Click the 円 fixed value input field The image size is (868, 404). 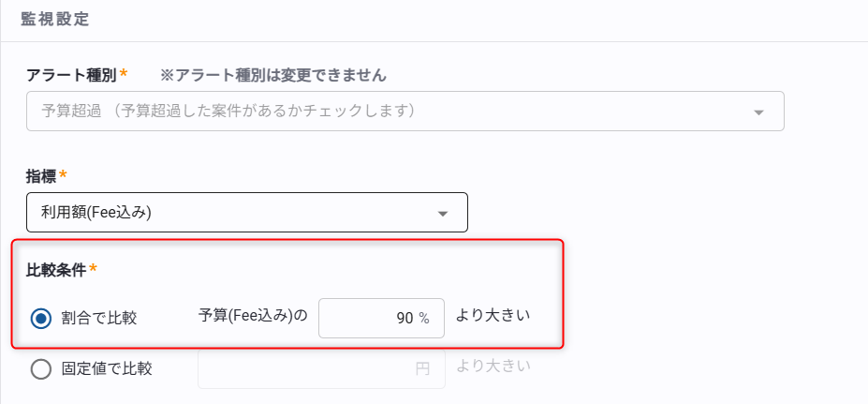(x=321, y=368)
